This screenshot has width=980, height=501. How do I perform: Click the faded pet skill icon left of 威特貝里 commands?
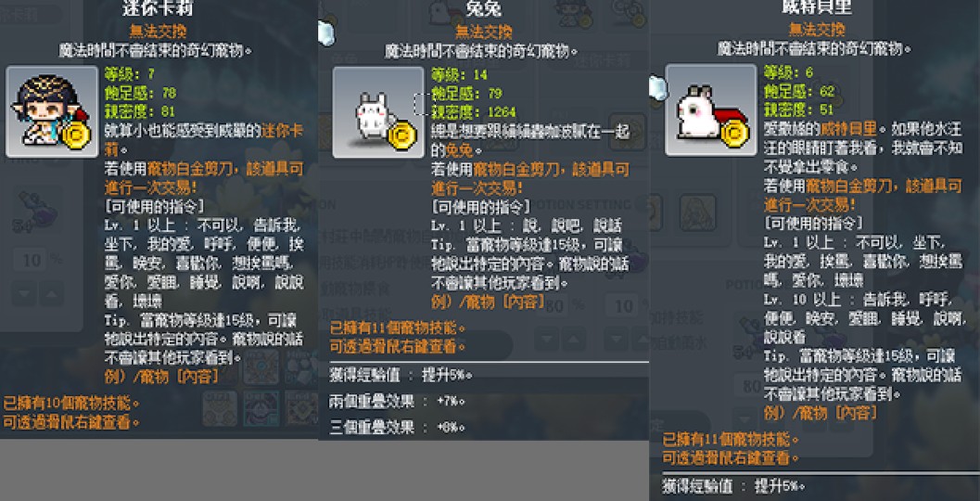(x=698, y=213)
